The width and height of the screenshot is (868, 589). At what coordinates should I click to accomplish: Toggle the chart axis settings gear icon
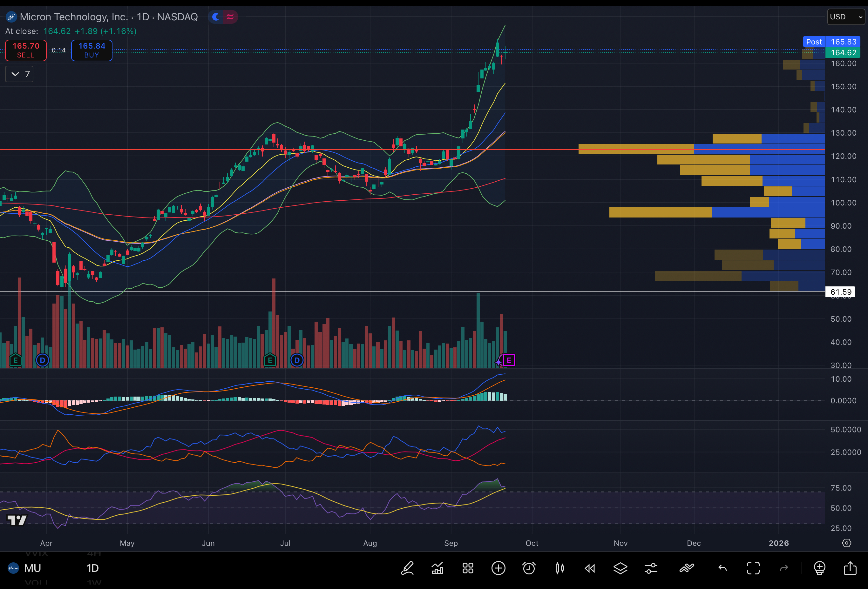[846, 543]
